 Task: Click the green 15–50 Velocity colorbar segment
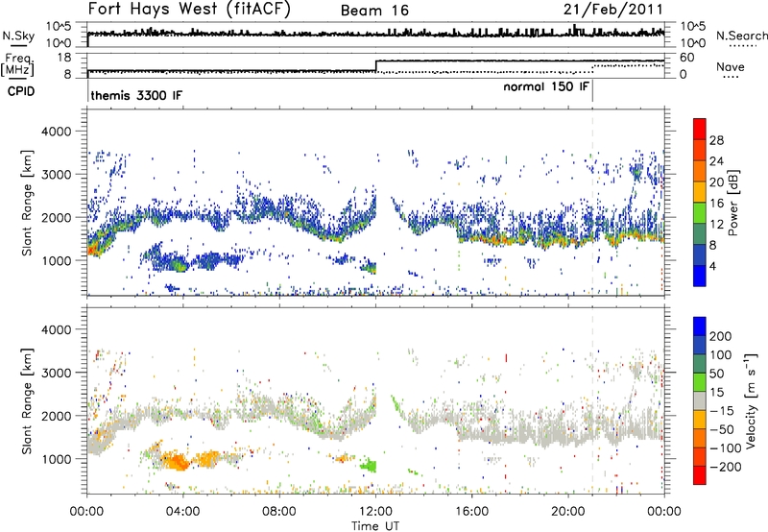click(700, 382)
